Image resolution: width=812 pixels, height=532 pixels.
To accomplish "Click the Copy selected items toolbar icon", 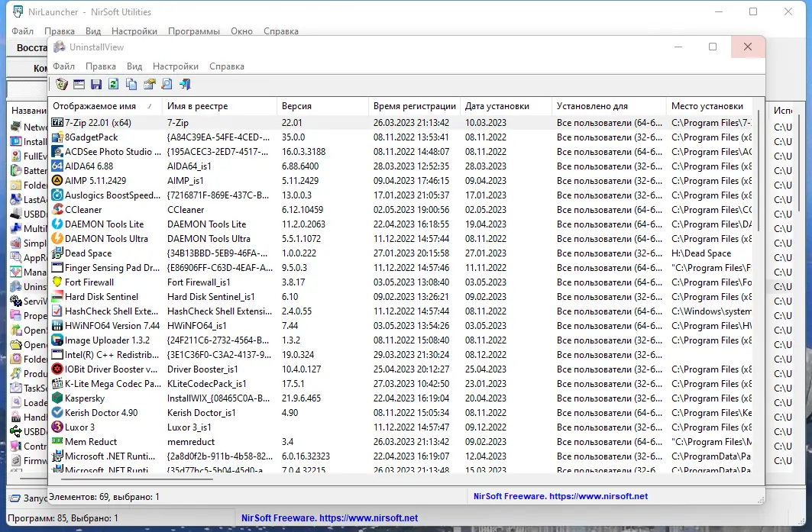I will 131,84.
